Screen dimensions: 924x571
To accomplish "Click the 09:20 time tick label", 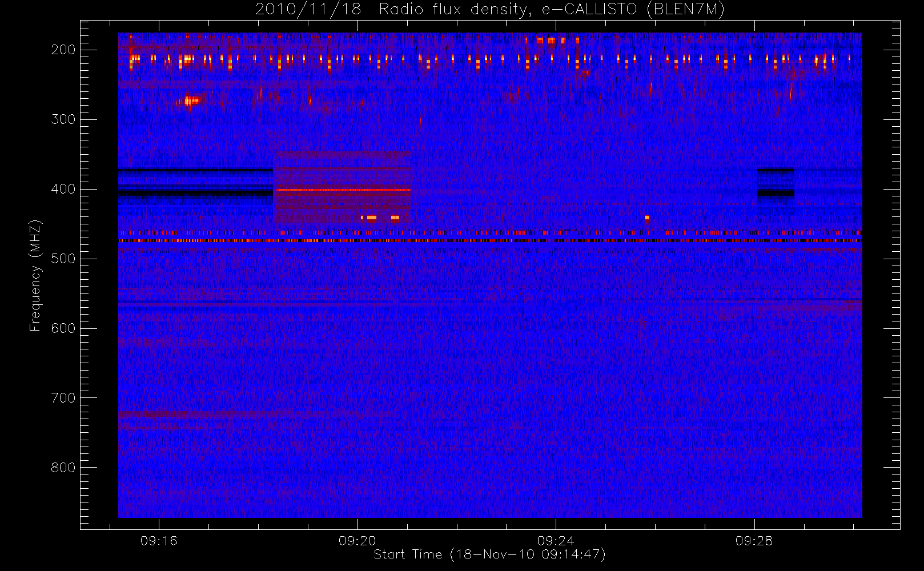I will 357,541.
